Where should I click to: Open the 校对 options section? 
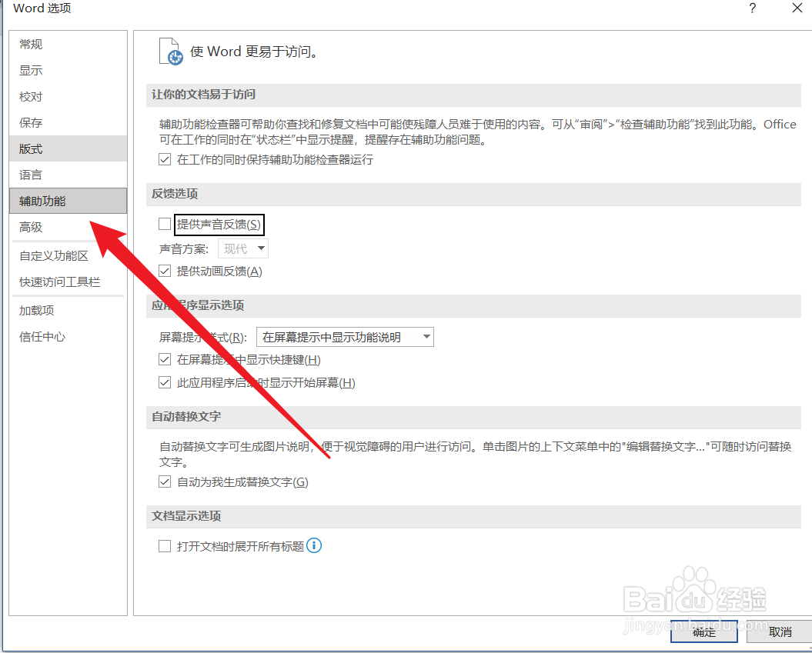31,96
